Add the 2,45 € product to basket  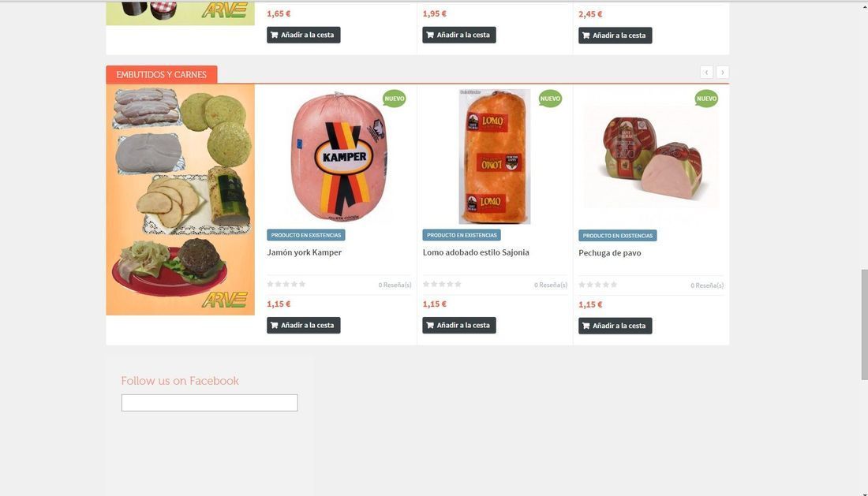[x=615, y=35]
